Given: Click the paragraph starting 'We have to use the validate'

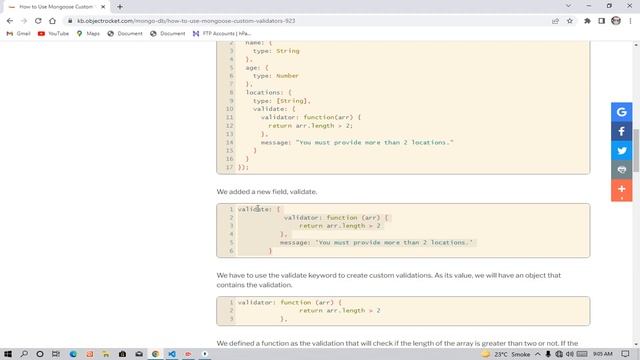Looking at the screenshot, I should coord(389,280).
